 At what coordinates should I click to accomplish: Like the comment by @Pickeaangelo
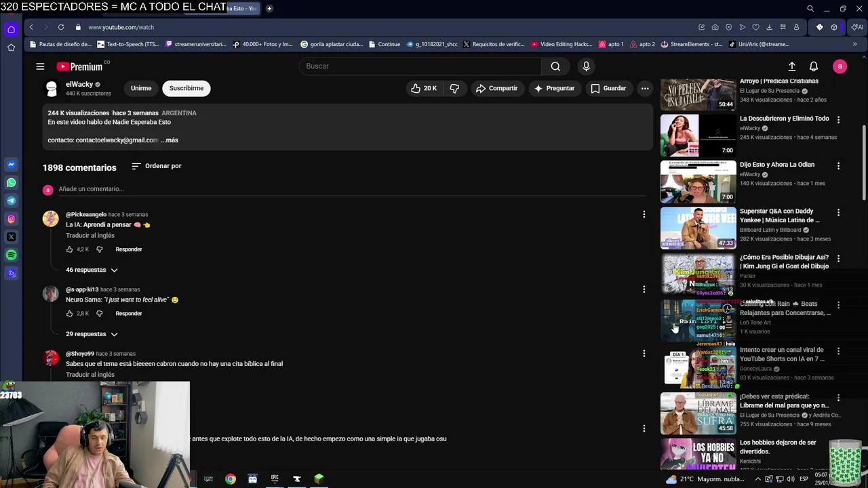69,249
